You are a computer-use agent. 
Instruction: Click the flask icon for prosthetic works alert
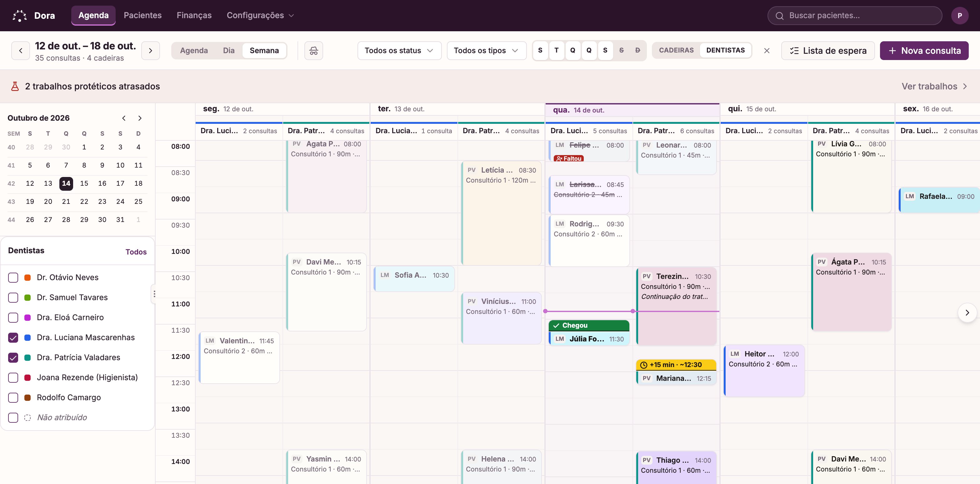15,86
